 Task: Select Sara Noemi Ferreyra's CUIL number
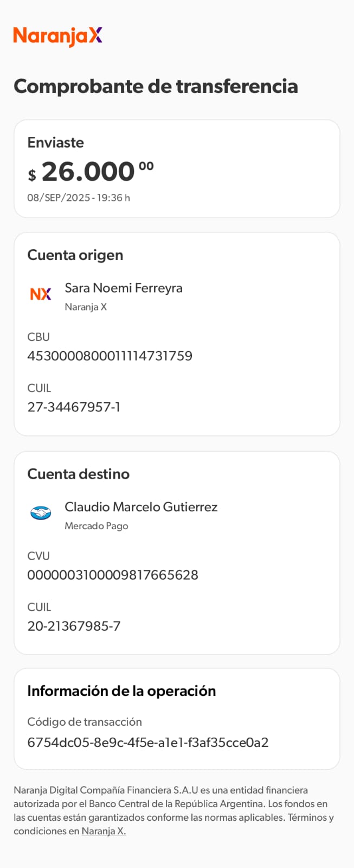[74, 407]
